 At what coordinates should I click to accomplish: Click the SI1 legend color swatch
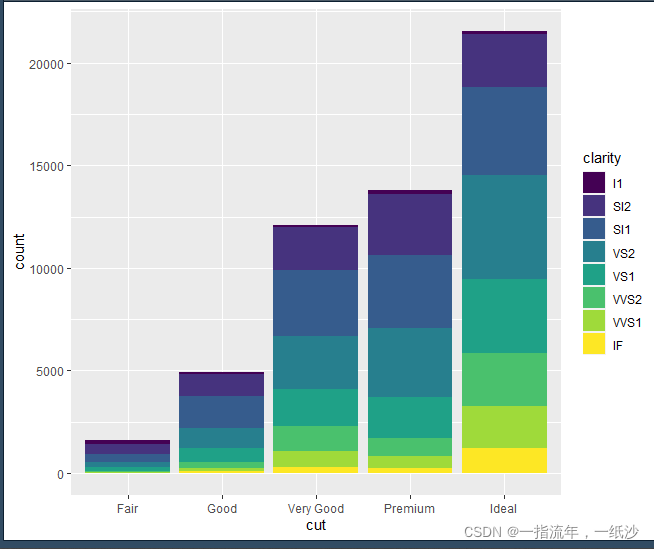[594, 229]
